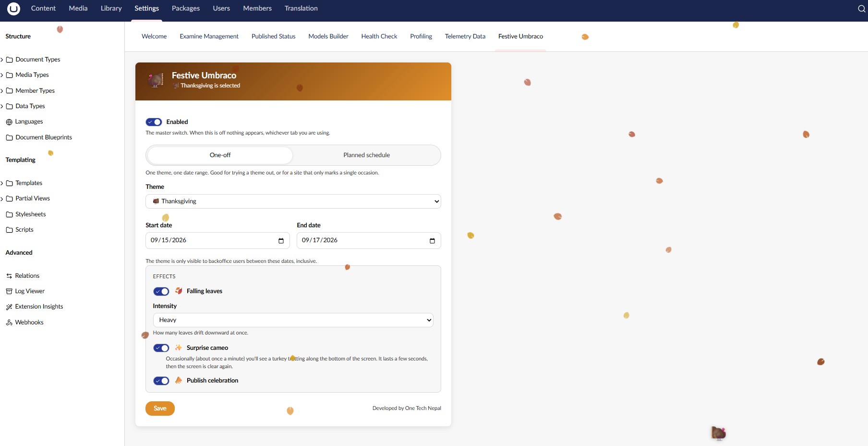The height and width of the screenshot is (446, 868).
Task: Switch to the Welcome tab
Action: pyautogui.click(x=154, y=37)
